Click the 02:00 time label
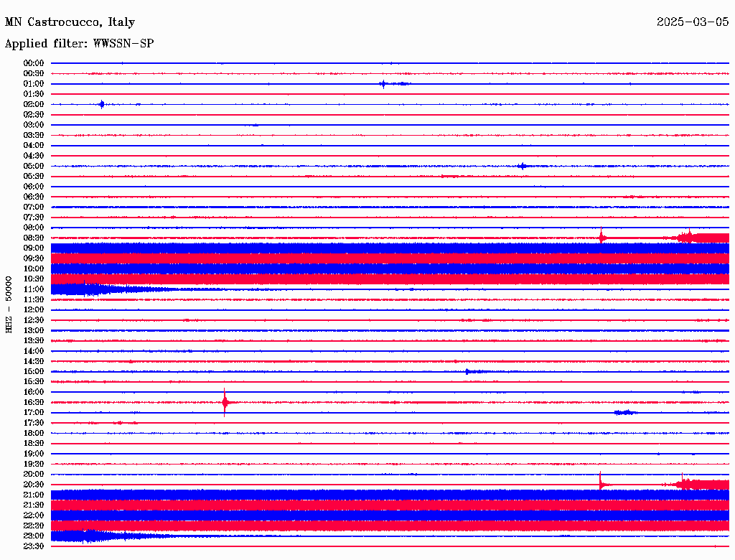The image size is (735, 560). (x=33, y=104)
